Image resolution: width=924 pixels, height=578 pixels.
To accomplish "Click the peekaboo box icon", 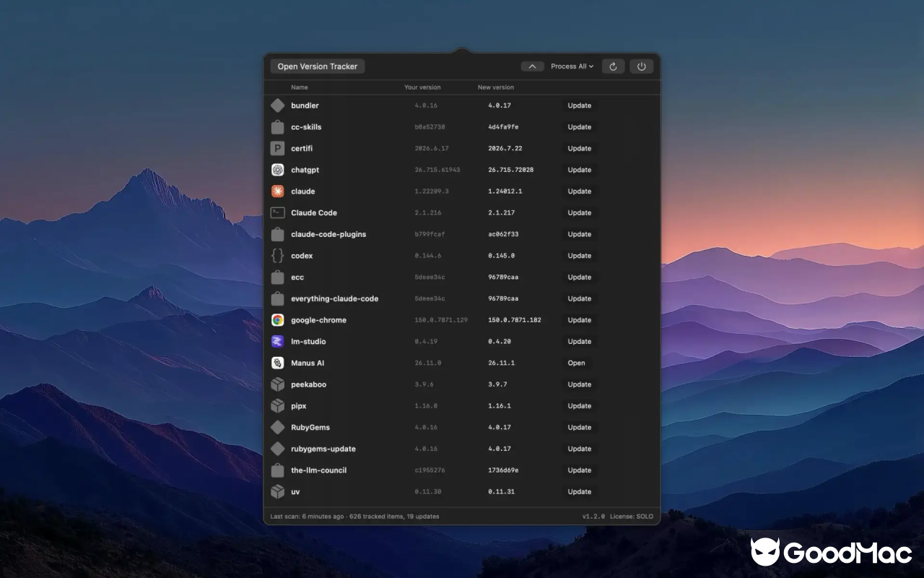I will click(277, 384).
